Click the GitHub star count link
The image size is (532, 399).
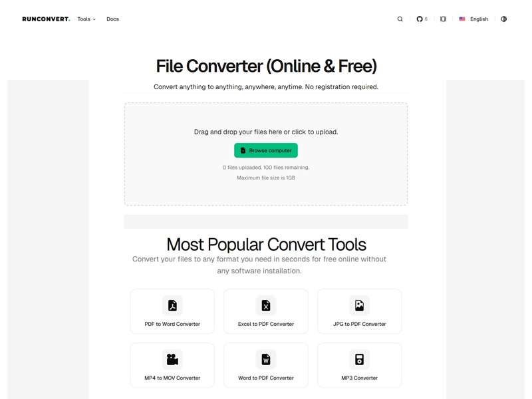pyautogui.click(x=423, y=19)
